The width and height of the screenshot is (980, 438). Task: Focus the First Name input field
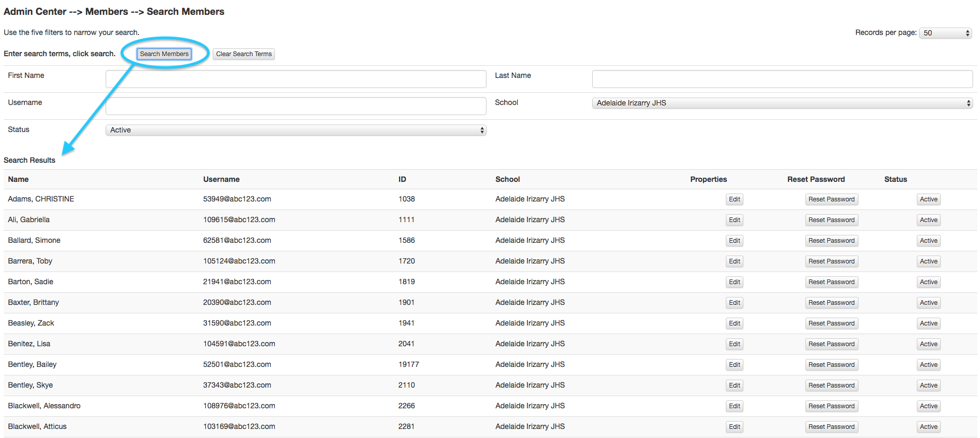point(296,79)
